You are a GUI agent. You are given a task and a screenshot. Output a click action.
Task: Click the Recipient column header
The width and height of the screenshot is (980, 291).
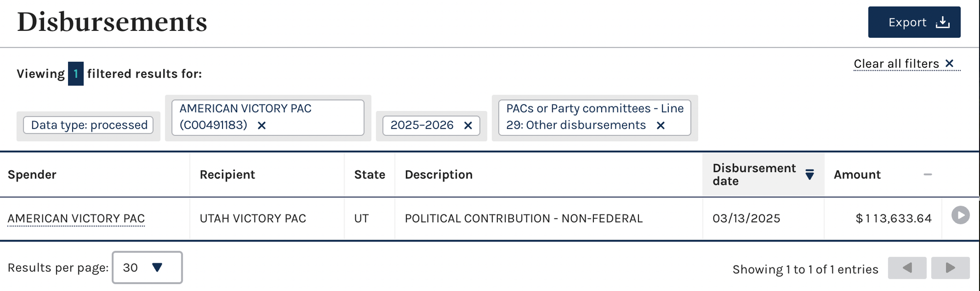coord(227,175)
